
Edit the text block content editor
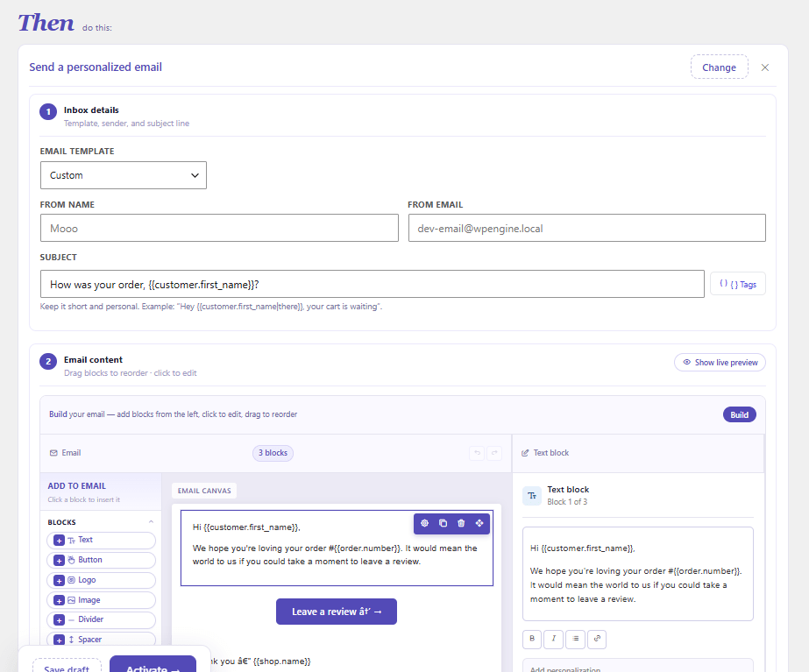(x=638, y=574)
